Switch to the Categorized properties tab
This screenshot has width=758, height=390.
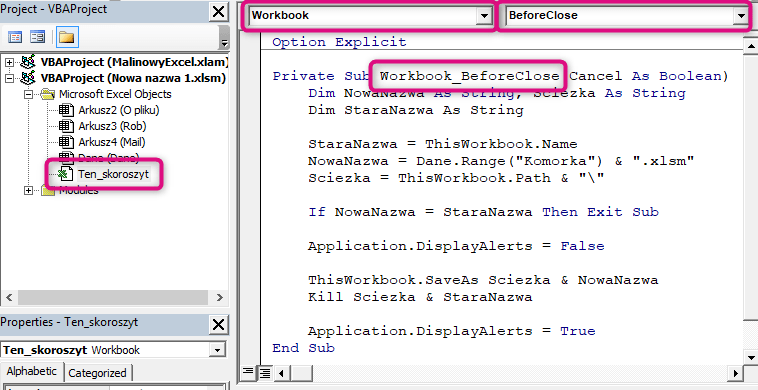[x=97, y=373]
